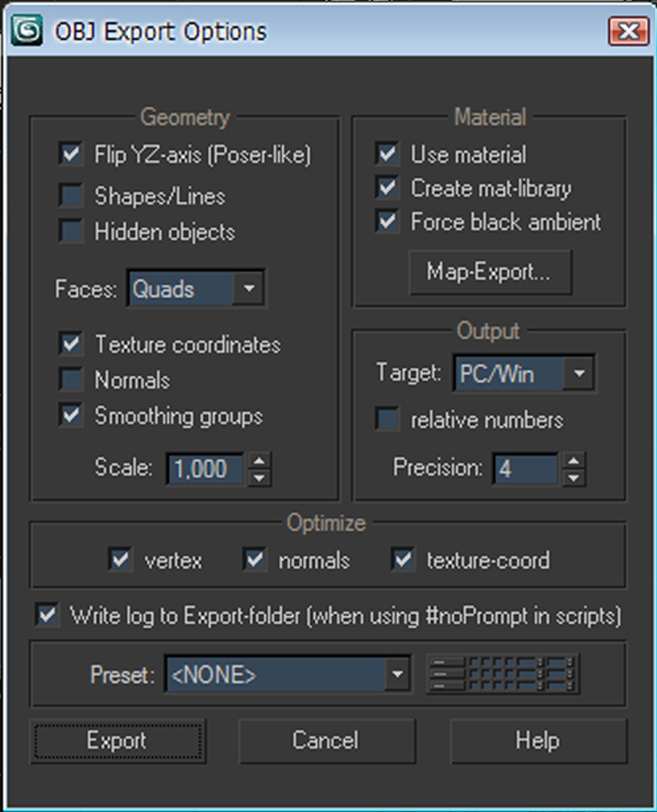Click the Map-Export... button
The image size is (657, 812).
[x=489, y=272]
